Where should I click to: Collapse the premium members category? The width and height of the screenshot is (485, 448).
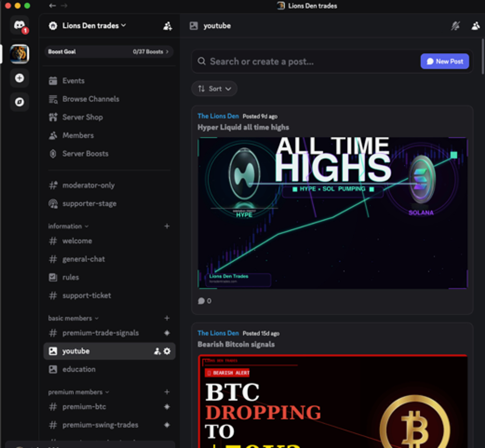click(79, 392)
